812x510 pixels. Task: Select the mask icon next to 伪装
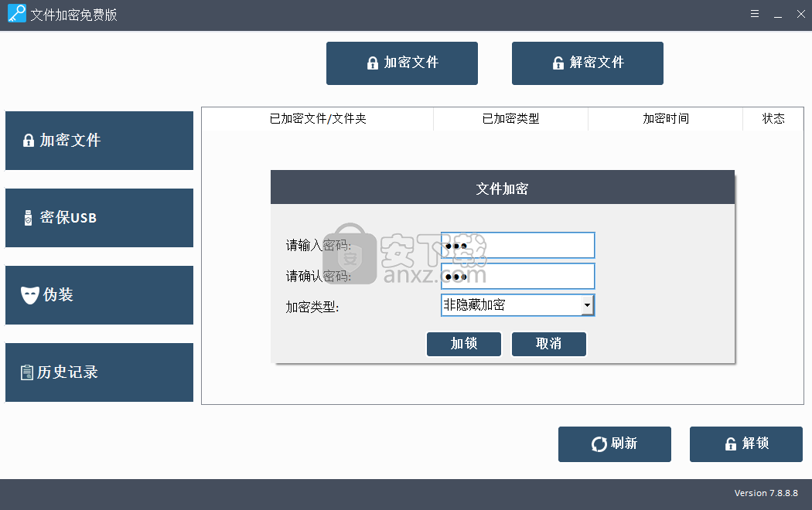29,294
